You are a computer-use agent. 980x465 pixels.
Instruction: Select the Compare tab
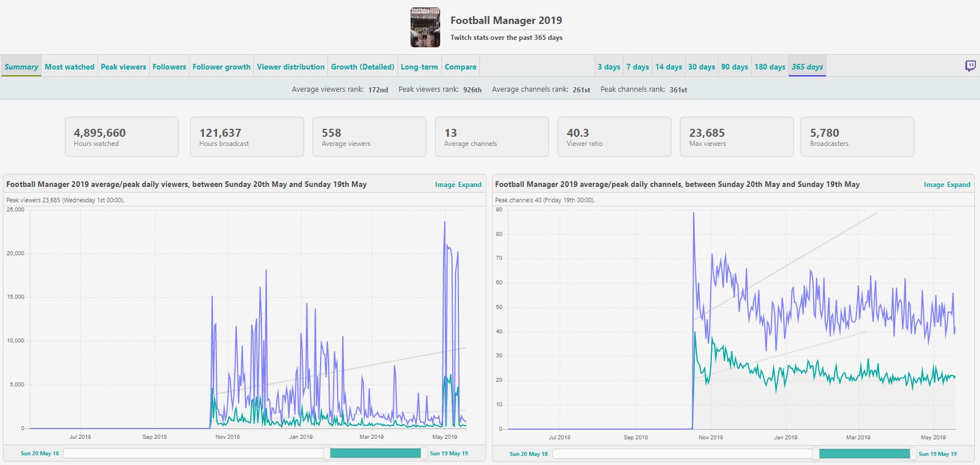(x=461, y=67)
